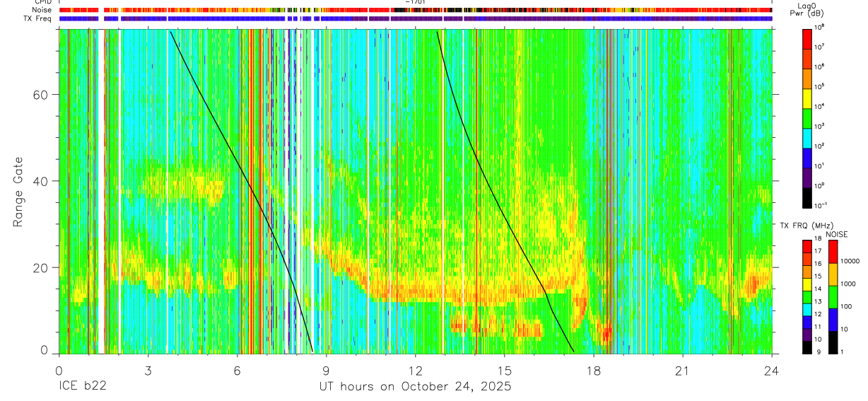868x401 pixels.
Task: Pick the yellow segment of the Lag0 power colorbar
Action: click(807, 98)
